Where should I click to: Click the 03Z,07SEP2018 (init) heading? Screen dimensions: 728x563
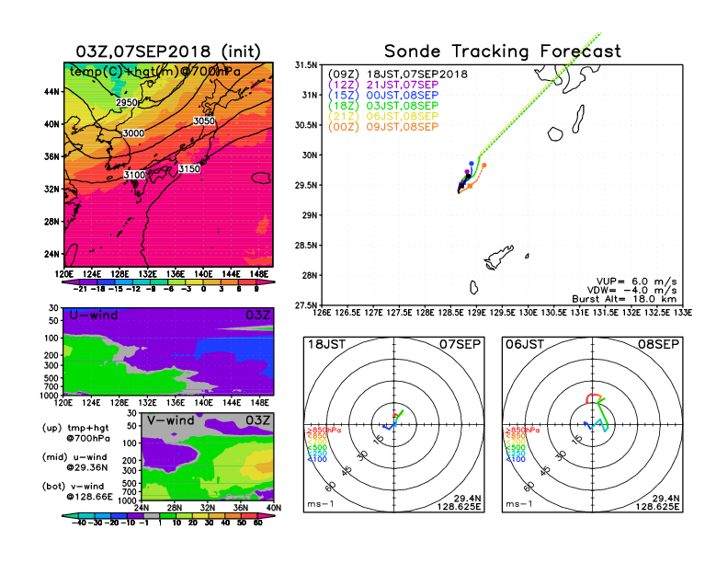coord(168,50)
